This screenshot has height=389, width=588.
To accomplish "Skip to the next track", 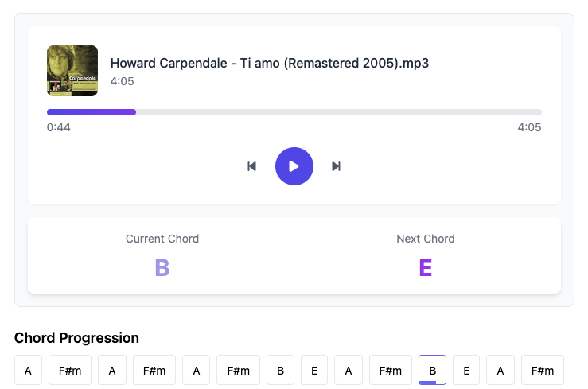I will click(x=336, y=166).
